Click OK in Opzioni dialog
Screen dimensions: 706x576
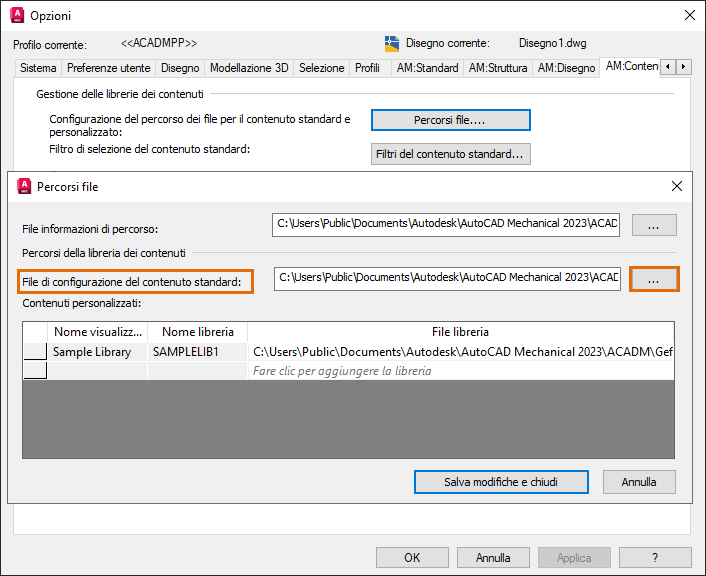[x=412, y=558]
